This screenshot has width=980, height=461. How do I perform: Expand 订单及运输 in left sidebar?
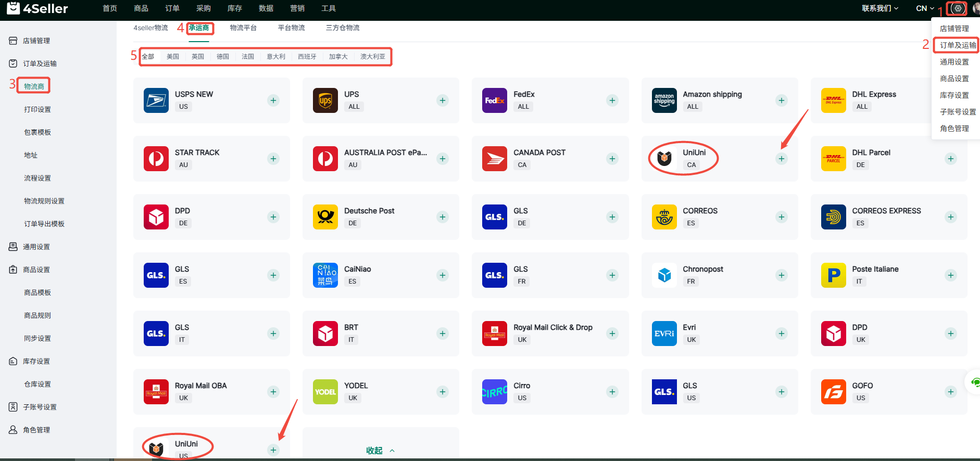(x=40, y=63)
